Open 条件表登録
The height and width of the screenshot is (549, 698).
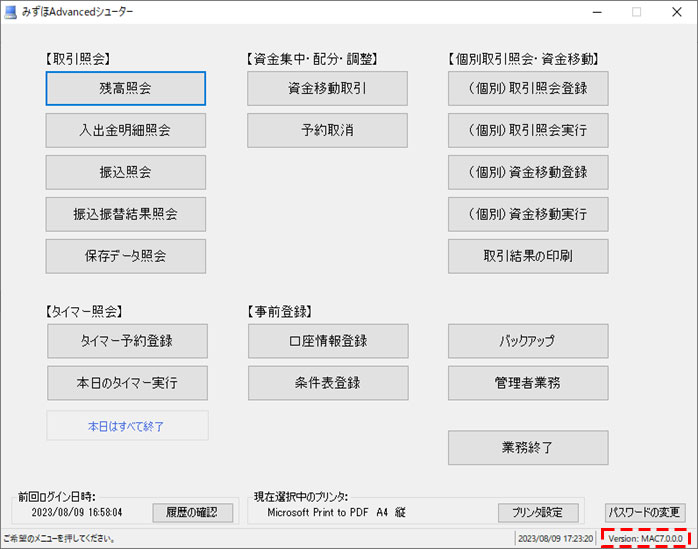[328, 383]
